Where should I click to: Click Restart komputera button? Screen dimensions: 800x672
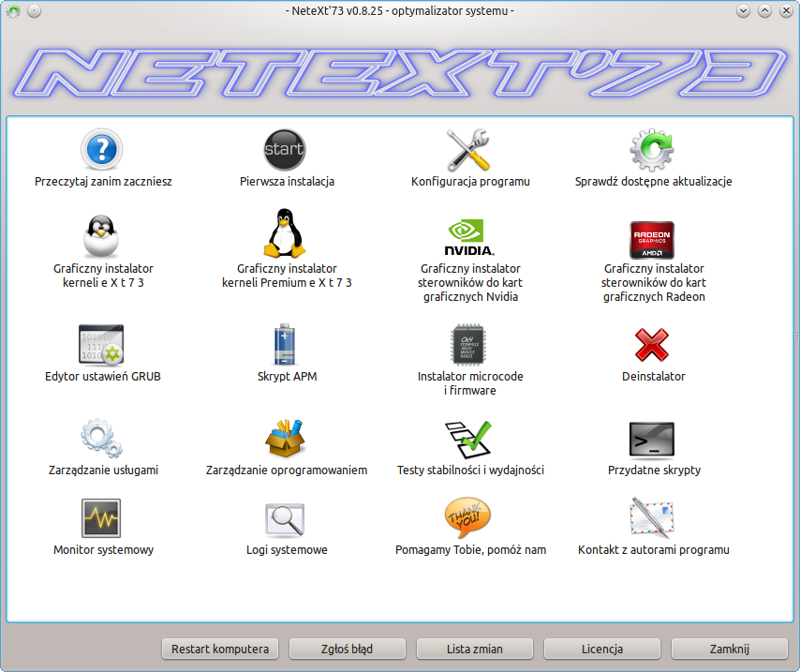click(x=220, y=649)
